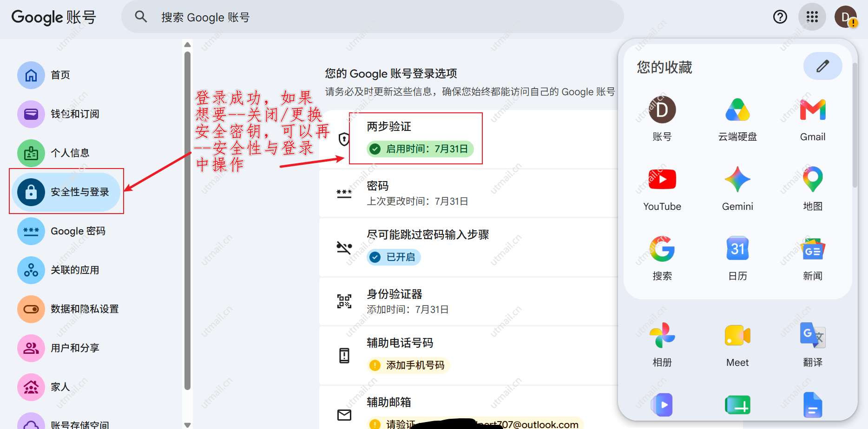Click the 账号存储空间 cloud icon
The height and width of the screenshot is (429, 868).
click(x=31, y=422)
